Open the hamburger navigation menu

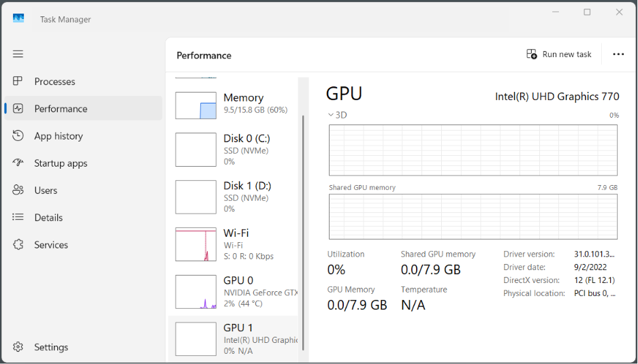[18, 54]
